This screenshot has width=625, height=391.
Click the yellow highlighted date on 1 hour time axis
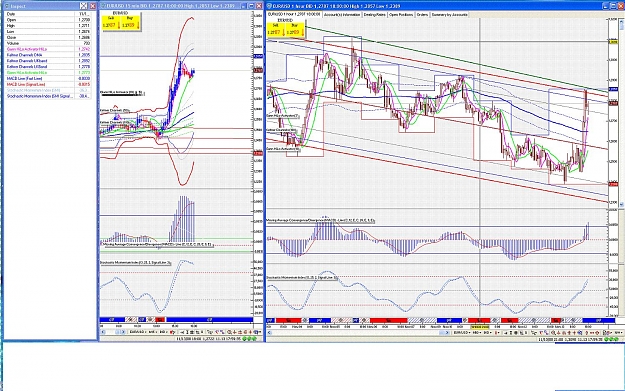480,326
